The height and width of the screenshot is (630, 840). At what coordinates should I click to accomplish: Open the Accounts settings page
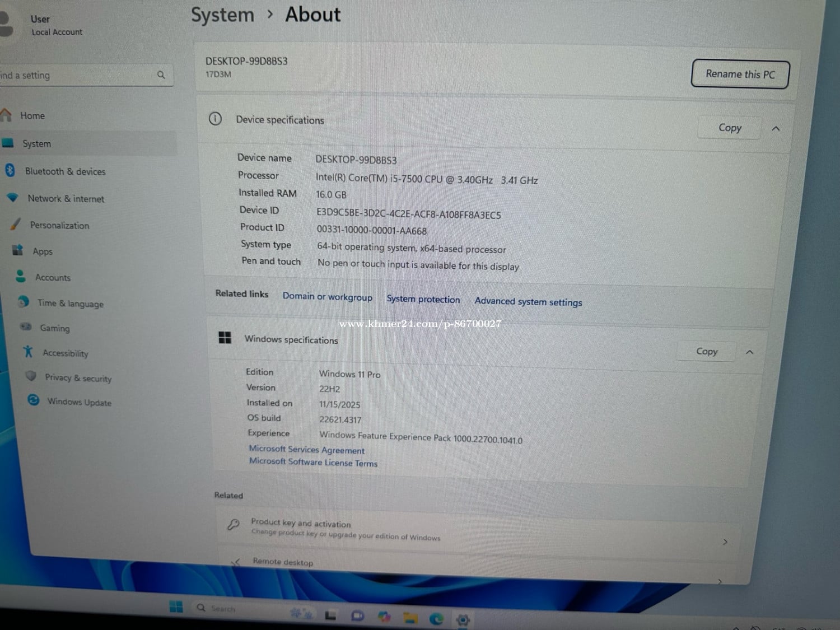point(53,277)
